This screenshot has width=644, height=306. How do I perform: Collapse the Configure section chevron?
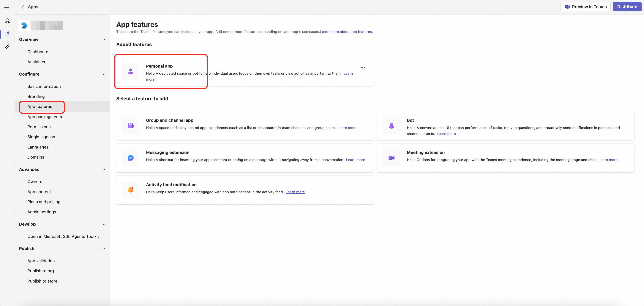104,74
